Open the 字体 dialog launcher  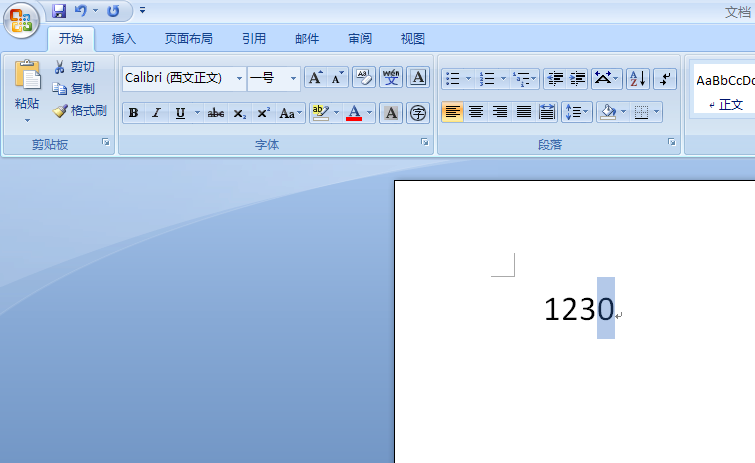click(425, 142)
